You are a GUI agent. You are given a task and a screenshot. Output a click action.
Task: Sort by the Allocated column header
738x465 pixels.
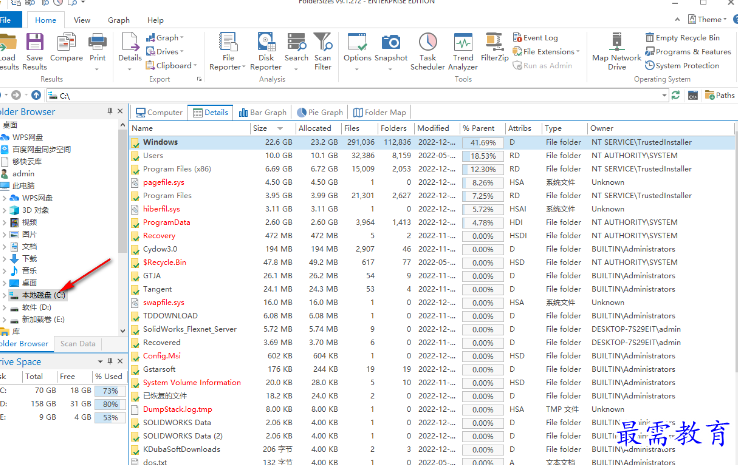click(318, 128)
